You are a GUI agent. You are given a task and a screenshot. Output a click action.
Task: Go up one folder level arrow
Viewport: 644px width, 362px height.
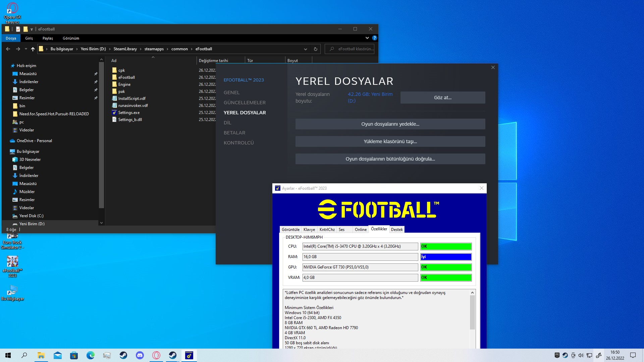tap(33, 49)
